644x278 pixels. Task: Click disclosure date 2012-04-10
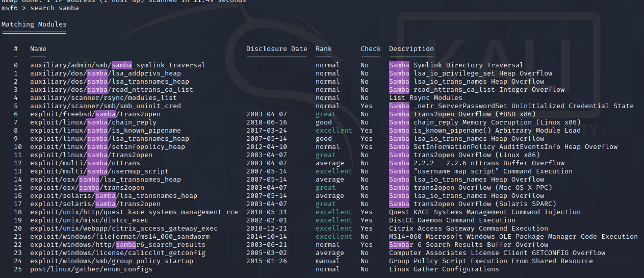point(267,147)
